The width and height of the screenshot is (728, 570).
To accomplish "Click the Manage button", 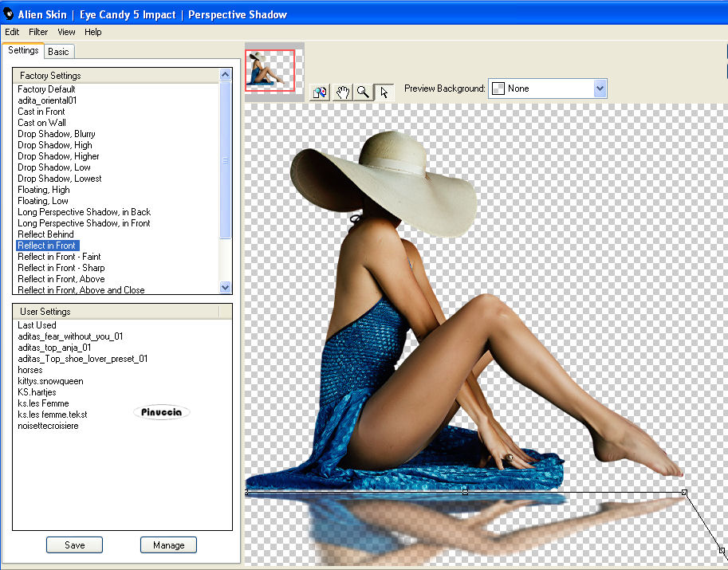I will (x=168, y=545).
